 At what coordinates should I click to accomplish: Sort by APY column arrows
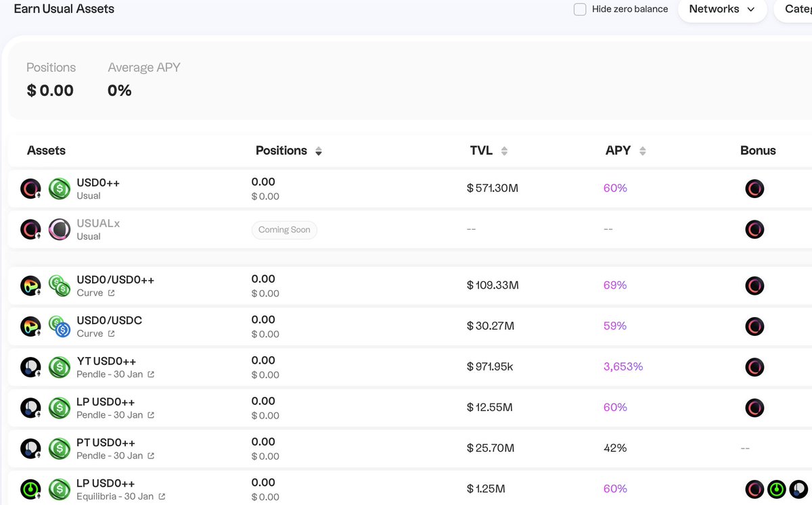(x=642, y=151)
